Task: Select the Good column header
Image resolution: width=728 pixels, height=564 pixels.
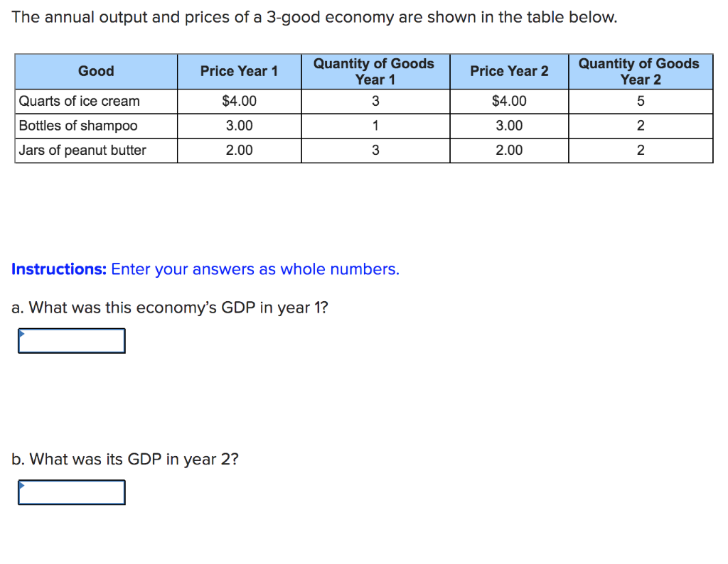Action: (x=96, y=71)
